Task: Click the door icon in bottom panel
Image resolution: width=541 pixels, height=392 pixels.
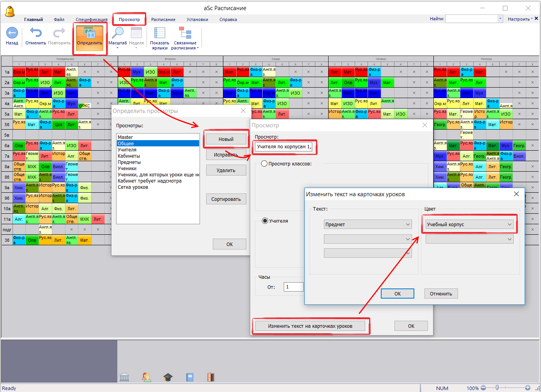Action: click(x=210, y=377)
